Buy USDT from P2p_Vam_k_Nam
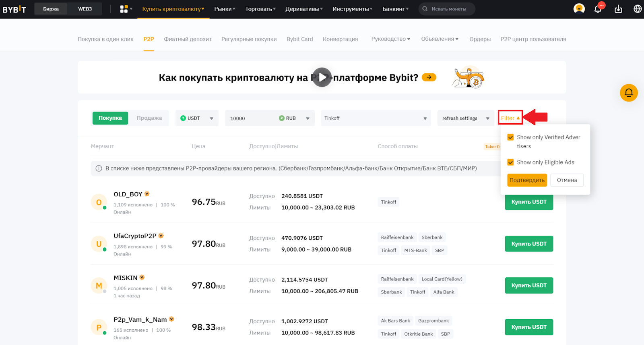Image resolution: width=644 pixels, height=345 pixels. 529,327
